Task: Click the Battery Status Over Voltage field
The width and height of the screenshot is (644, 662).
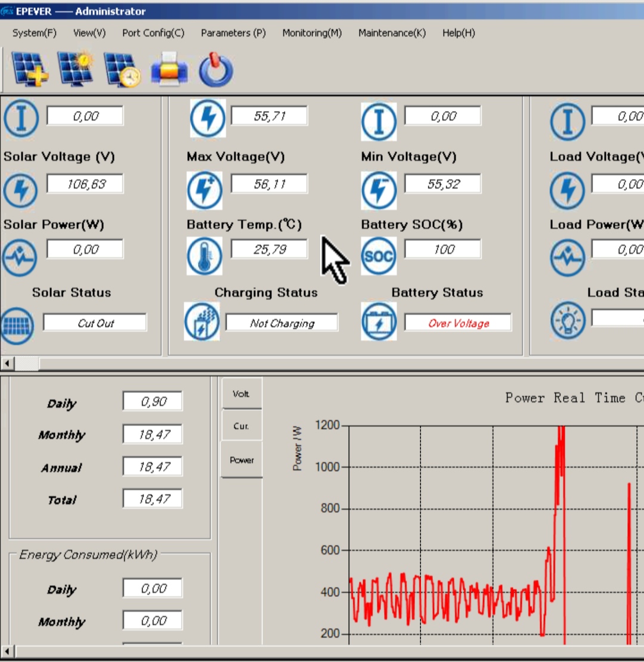Action: pos(458,323)
